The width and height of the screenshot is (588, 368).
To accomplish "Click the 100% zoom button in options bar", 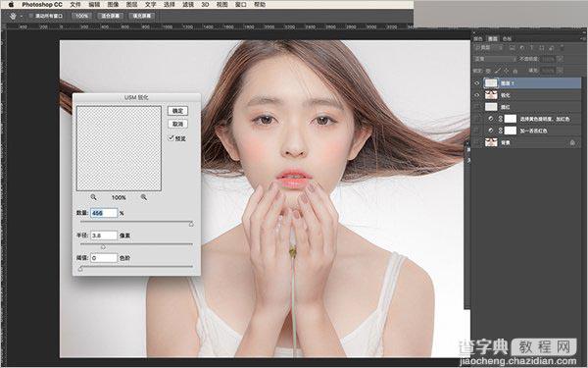I will coord(81,16).
